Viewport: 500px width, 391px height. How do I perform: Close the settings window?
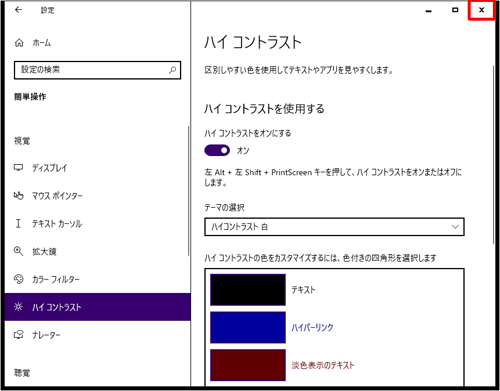pyautogui.click(x=481, y=10)
